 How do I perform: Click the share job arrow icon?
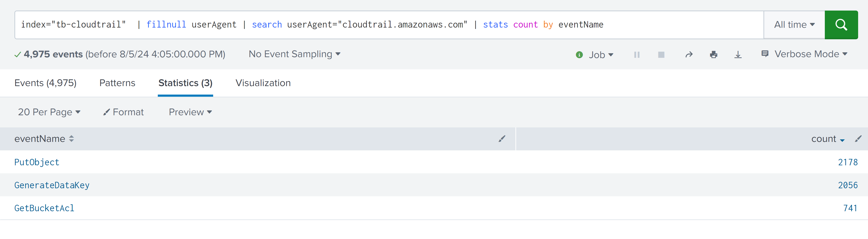[x=689, y=55]
